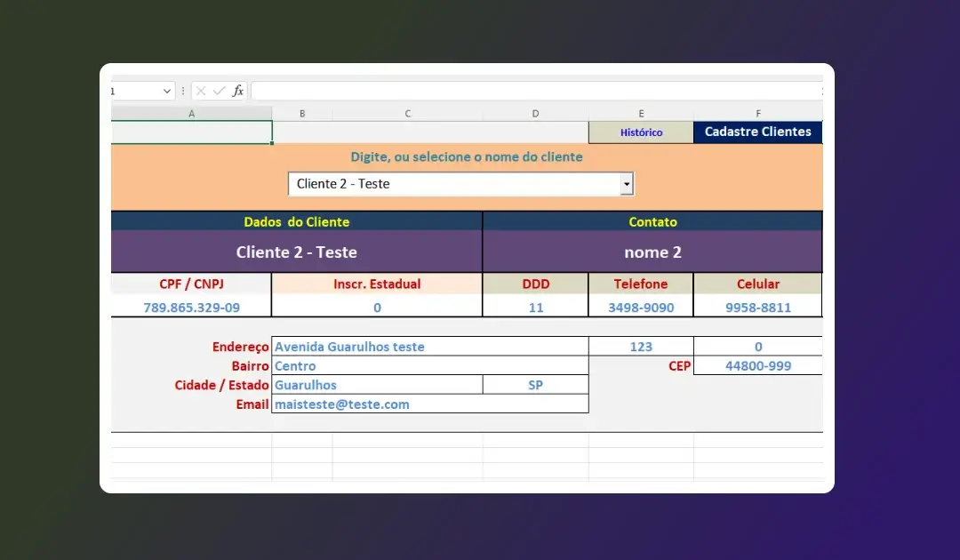Select column E header

[641, 114]
